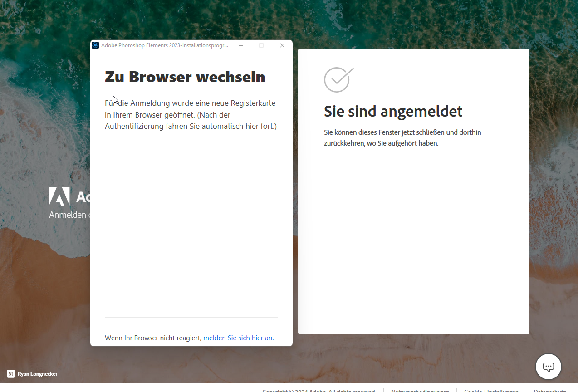Click the browser authentication instruction text
Image resolution: width=578 pixels, height=392 pixels.
tap(191, 114)
